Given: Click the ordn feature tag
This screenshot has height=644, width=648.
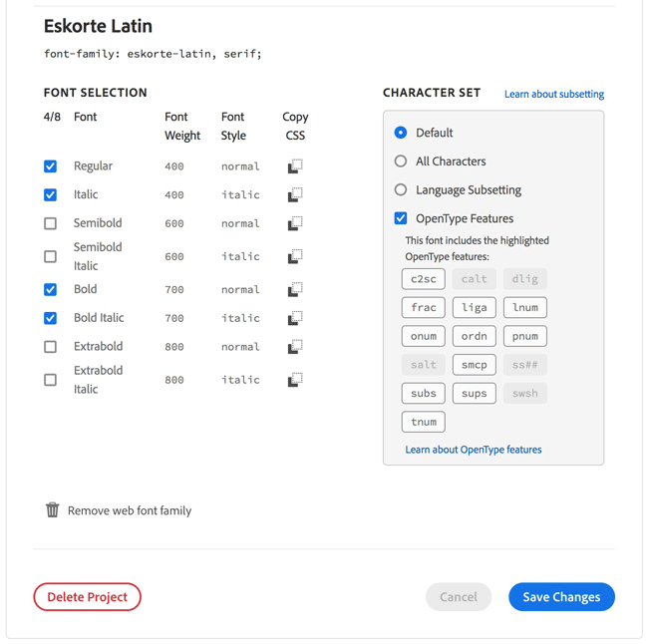Looking at the screenshot, I should point(474,336).
